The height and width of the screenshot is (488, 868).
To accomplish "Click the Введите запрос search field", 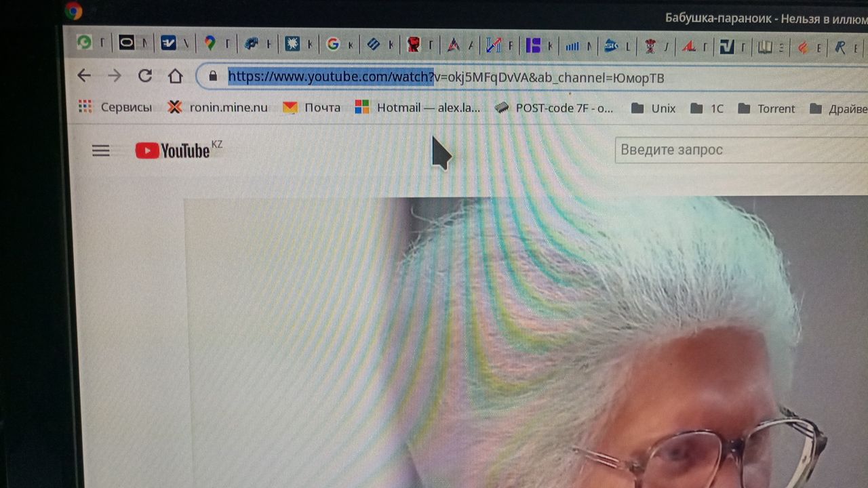I will click(741, 150).
